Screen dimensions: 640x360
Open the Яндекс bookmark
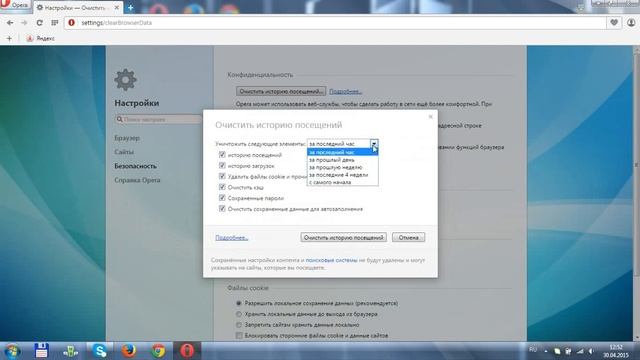pyautogui.click(x=40, y=38)
